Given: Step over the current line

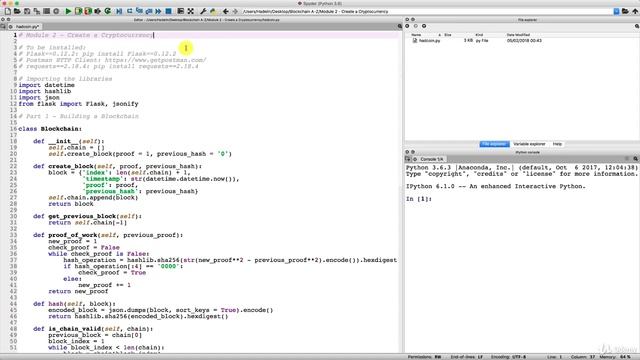Looking at the screenshot, I should coord(129,11).
